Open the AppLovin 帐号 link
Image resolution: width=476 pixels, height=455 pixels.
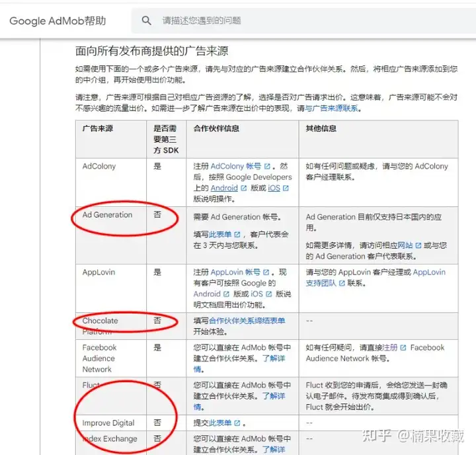click(235, 272)
